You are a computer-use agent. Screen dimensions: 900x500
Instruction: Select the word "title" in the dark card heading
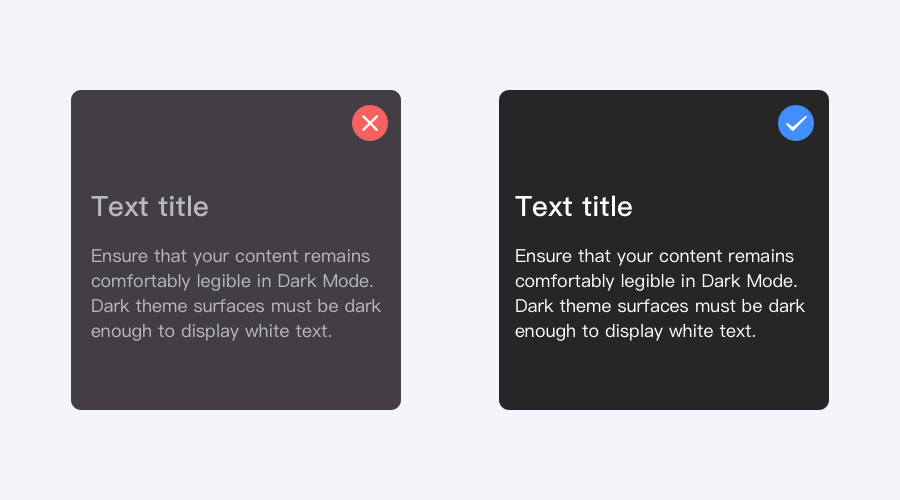607,207
